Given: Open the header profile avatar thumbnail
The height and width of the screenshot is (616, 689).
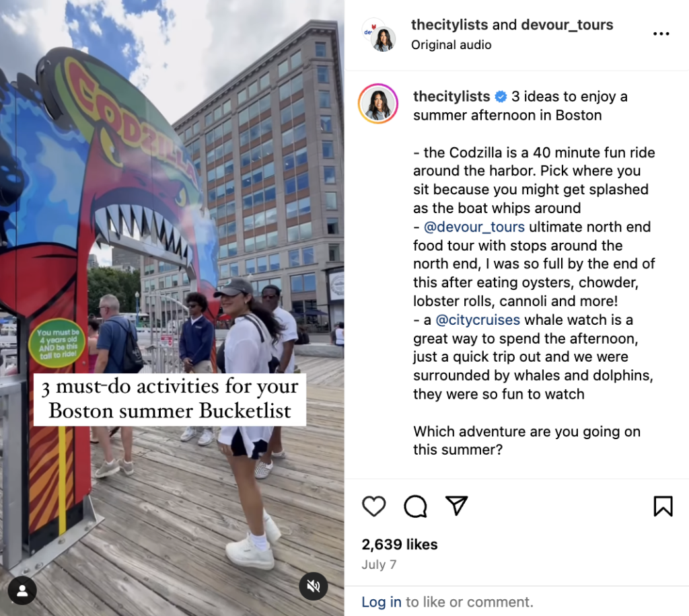Looking at the screenshot, I should coord(380,35).
